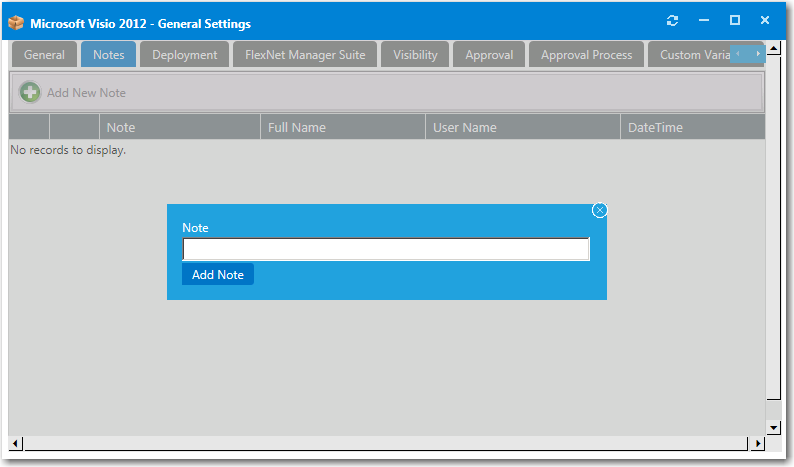
Task: Focus the Note text input field
Action: click(386, 249)
